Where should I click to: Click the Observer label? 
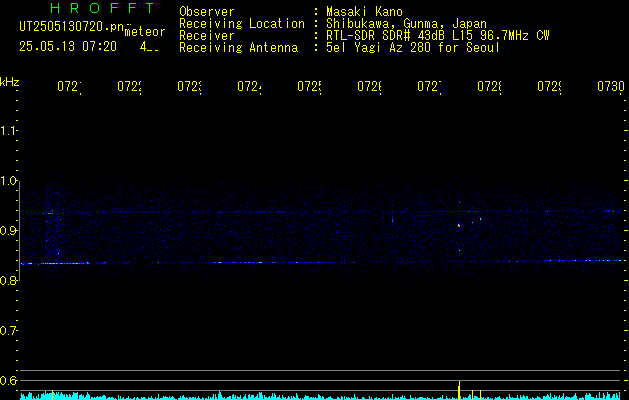[207, 11]
